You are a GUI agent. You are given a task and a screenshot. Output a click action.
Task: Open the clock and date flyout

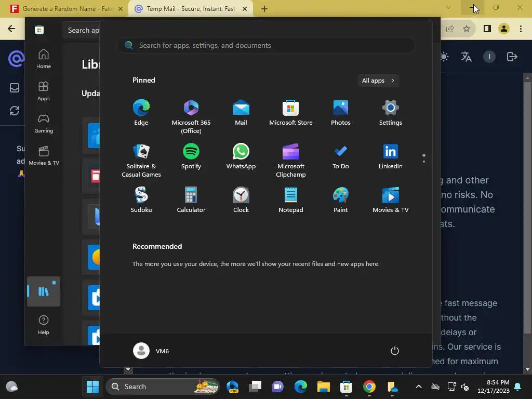[494, 387]
